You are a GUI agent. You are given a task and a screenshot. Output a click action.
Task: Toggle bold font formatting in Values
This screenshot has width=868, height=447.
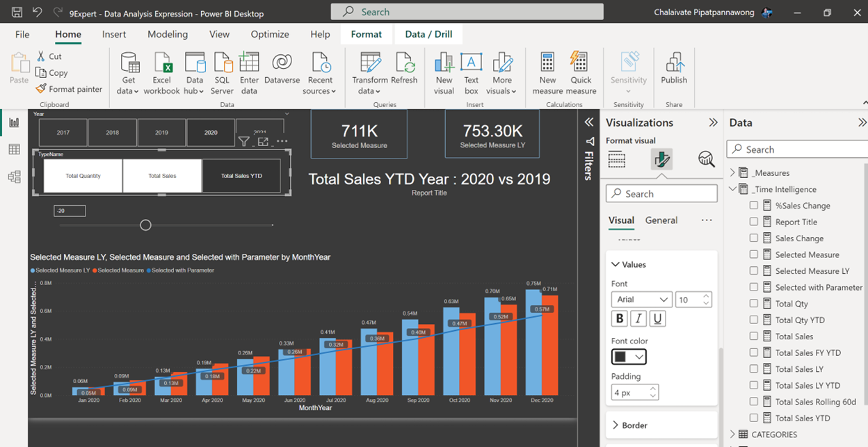click(619, 318)
